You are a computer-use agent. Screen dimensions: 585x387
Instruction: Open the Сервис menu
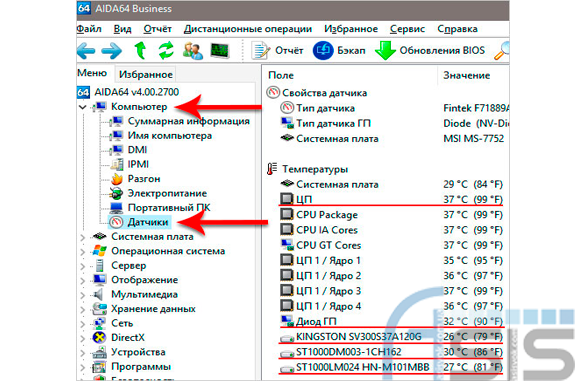(x=407, y=29)
